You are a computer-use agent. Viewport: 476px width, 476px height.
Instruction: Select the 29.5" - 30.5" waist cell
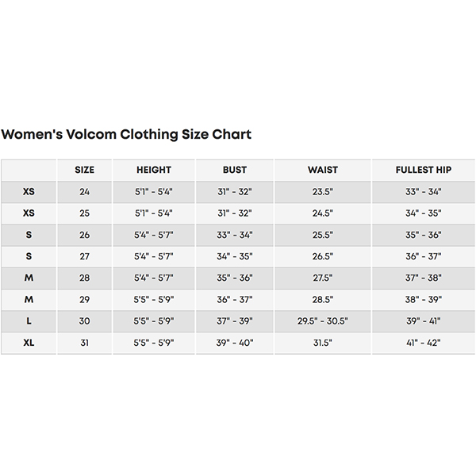point(323,321)
